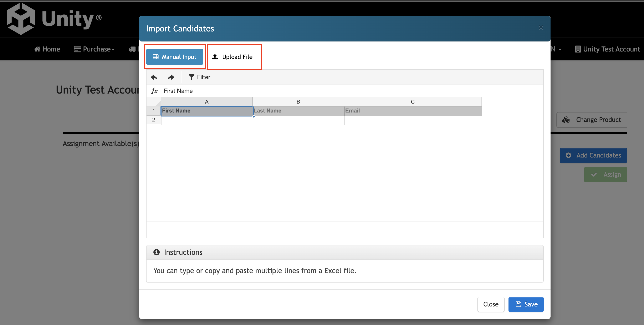This screenshot has height=325, width=644.
Task: Click the formula bar text field
Action: [x=350, y=91]
